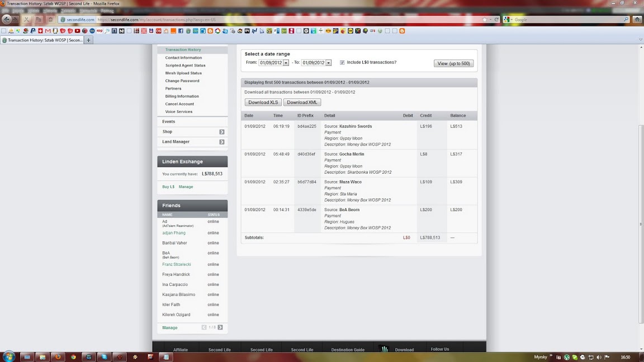Open the Events sidebar item
Viewport: 644px width, 362px height.
168,121
